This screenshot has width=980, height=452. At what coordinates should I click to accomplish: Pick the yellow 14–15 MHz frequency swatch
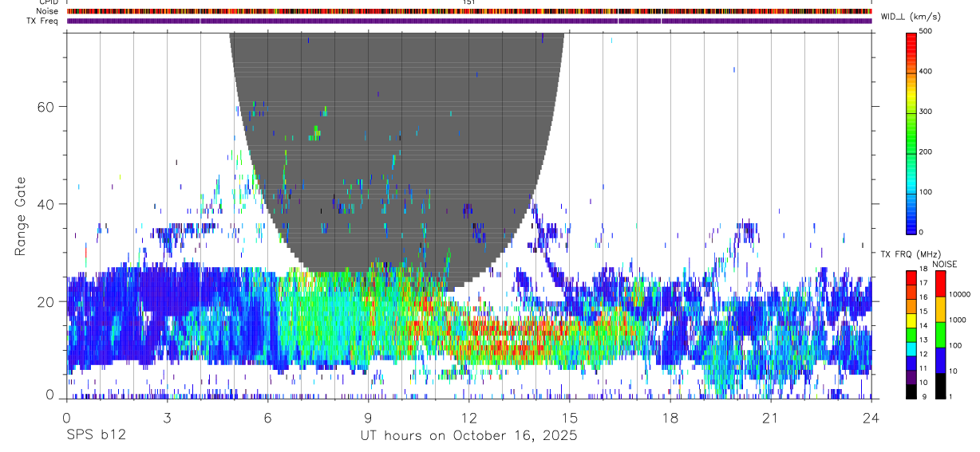(911, 320)
